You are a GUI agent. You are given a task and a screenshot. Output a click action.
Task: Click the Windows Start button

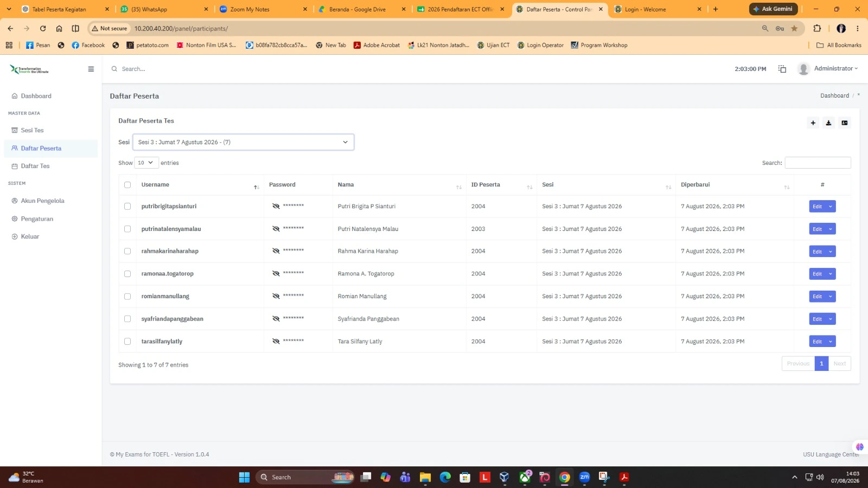(x=244, y=477)
